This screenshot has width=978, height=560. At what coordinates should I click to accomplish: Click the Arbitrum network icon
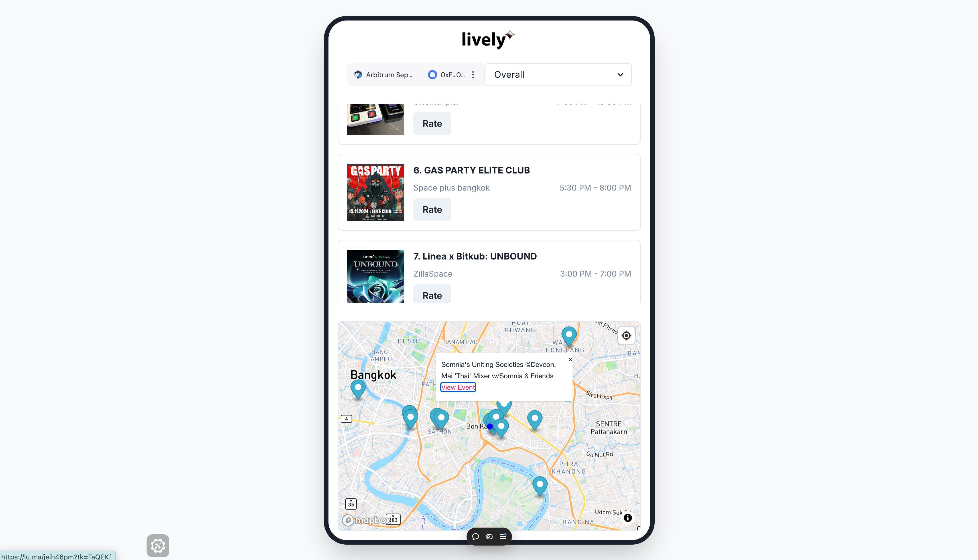[358, 74]
